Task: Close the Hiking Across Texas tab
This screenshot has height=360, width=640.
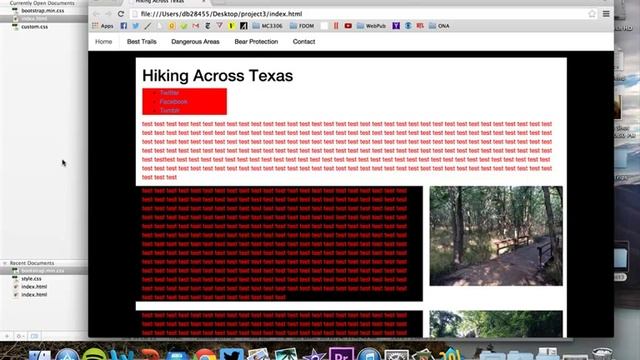Action: point(203,1)
